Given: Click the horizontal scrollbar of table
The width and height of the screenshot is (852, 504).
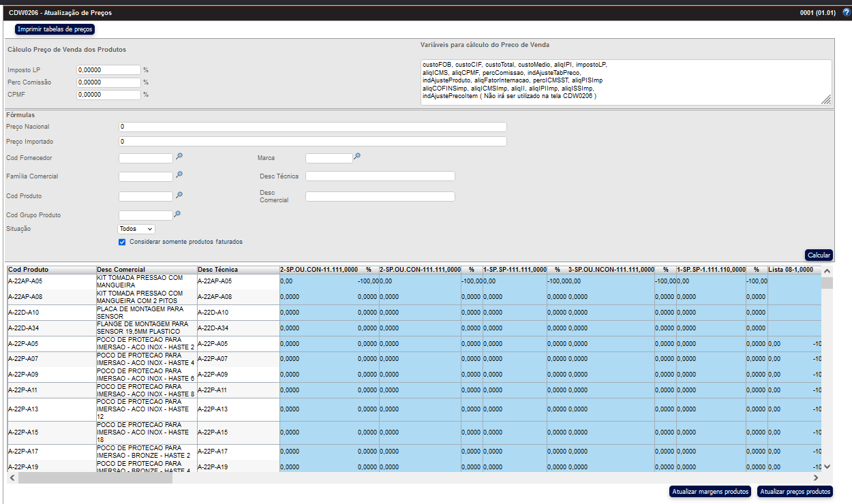Looking at the screenshot, I should pyautogui.click(x=95, y=478).
